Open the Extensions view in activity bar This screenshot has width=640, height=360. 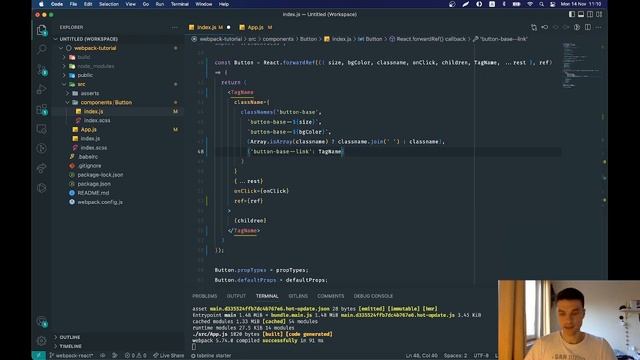tap(42, 109)
